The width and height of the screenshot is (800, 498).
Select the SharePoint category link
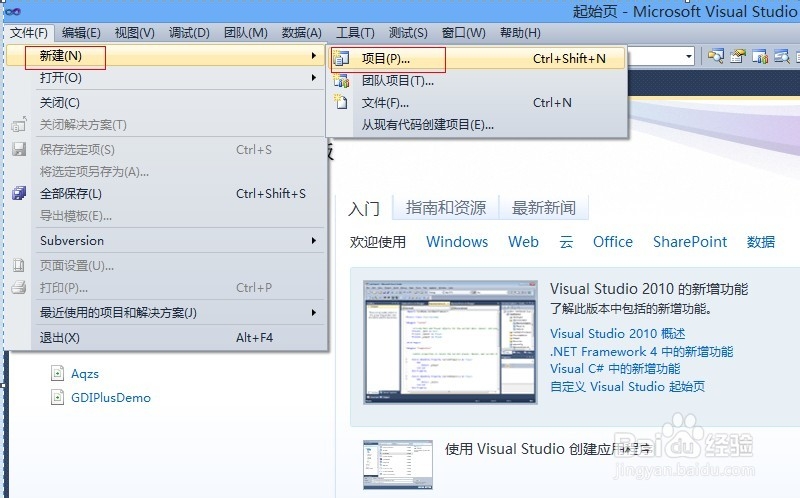690,242
